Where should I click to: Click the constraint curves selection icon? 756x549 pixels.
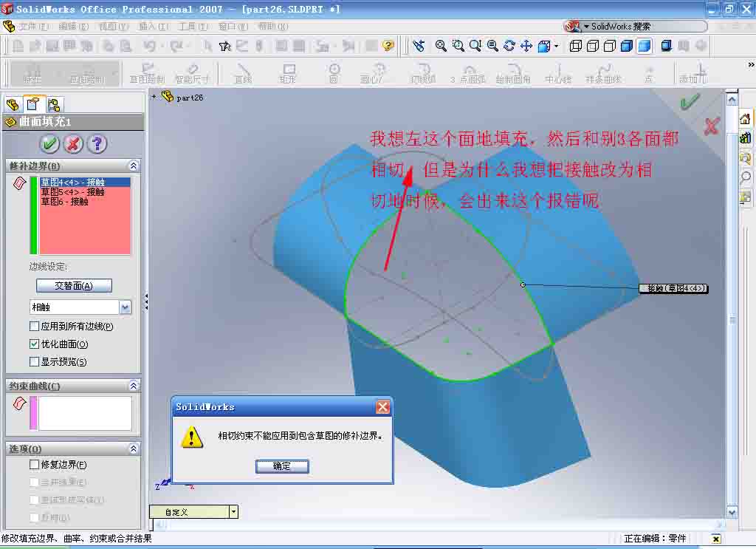tap(19, 403)
